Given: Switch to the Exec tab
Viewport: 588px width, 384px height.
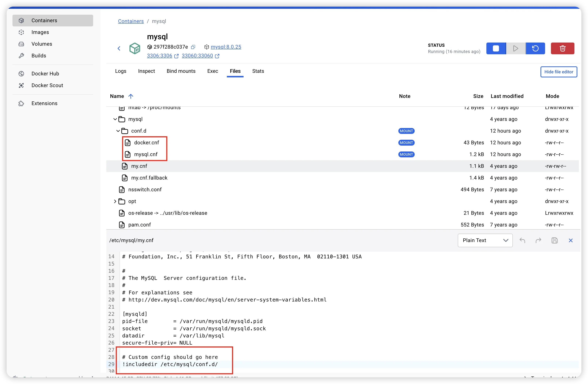Looking at the screenshot, I should pyautogui.click(x=212, y=71).
